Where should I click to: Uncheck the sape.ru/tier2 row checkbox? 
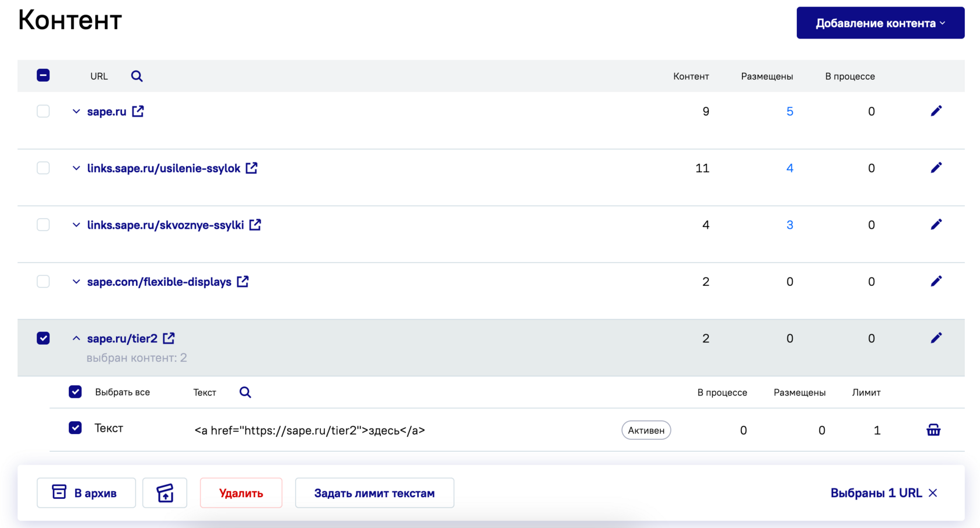pos(43,338)
